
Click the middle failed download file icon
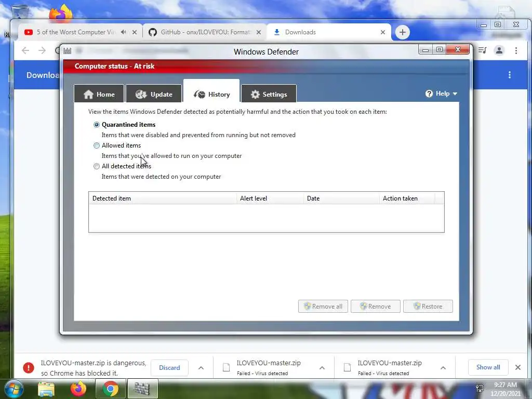227,367
